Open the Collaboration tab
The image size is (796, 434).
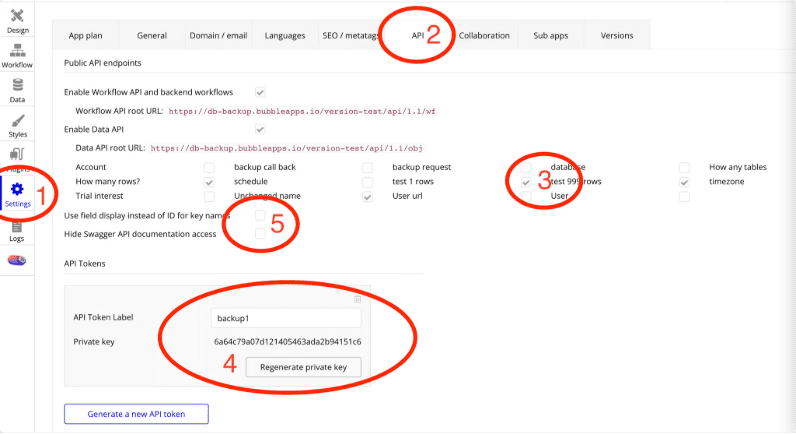click(x=484, y=36)
